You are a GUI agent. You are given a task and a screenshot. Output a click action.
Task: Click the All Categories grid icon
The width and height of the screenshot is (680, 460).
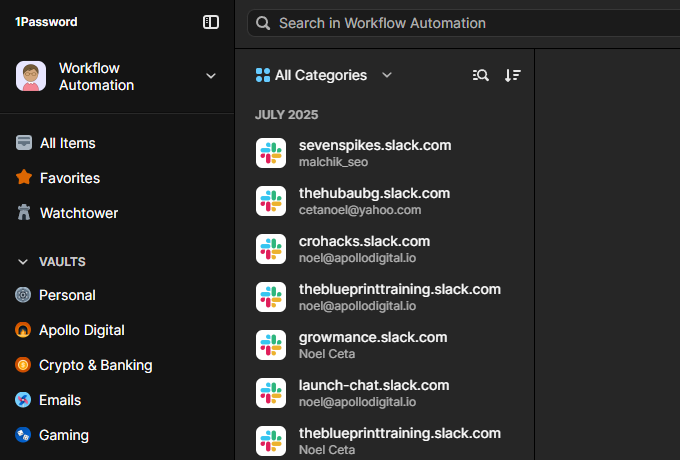263,75
